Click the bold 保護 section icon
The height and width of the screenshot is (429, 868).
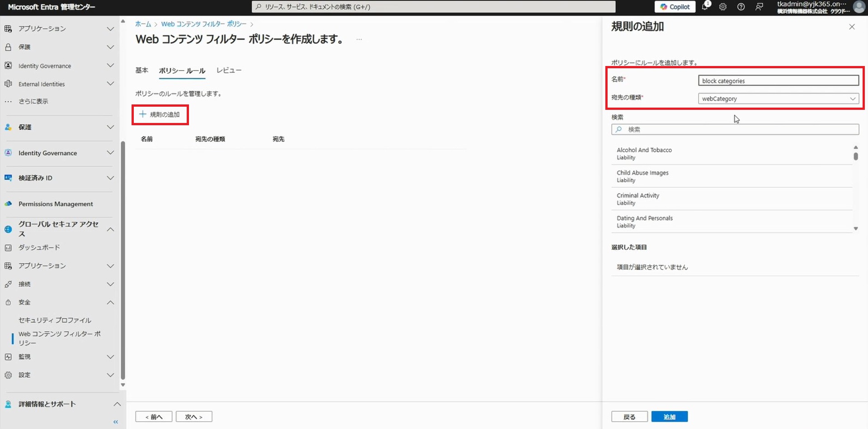coord(8,127)
